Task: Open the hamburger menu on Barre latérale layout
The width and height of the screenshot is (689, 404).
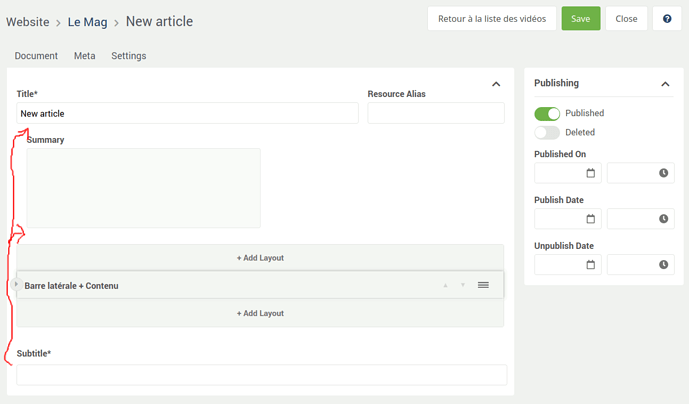Action: (483, 285)
